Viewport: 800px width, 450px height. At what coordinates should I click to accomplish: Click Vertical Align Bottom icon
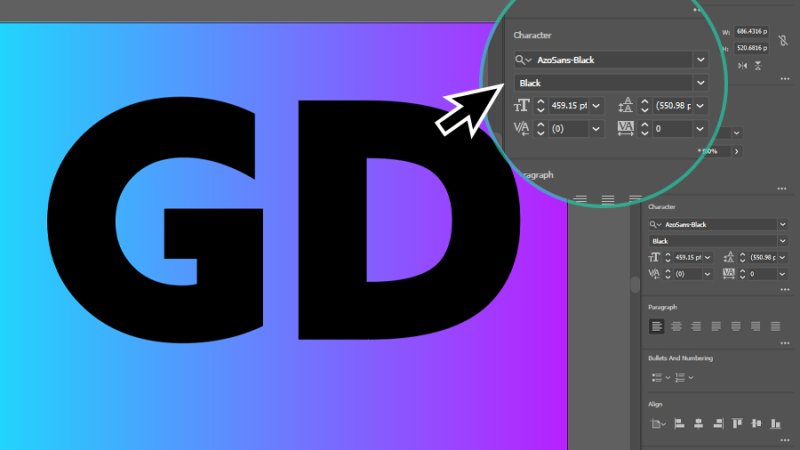(x=776, y=423)
